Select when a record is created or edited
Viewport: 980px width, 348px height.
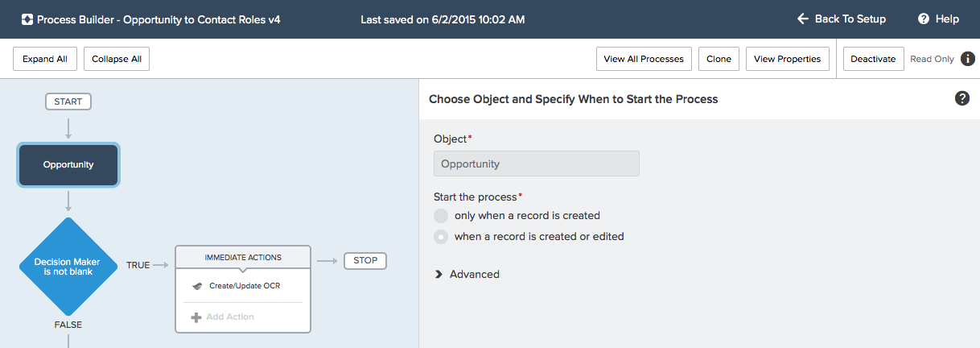point(440,237)
